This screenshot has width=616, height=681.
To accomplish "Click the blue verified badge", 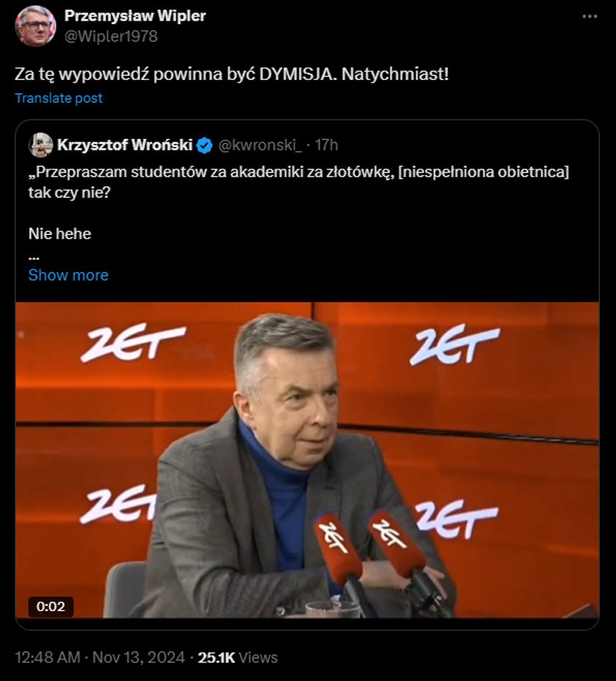I will (205, 145).
